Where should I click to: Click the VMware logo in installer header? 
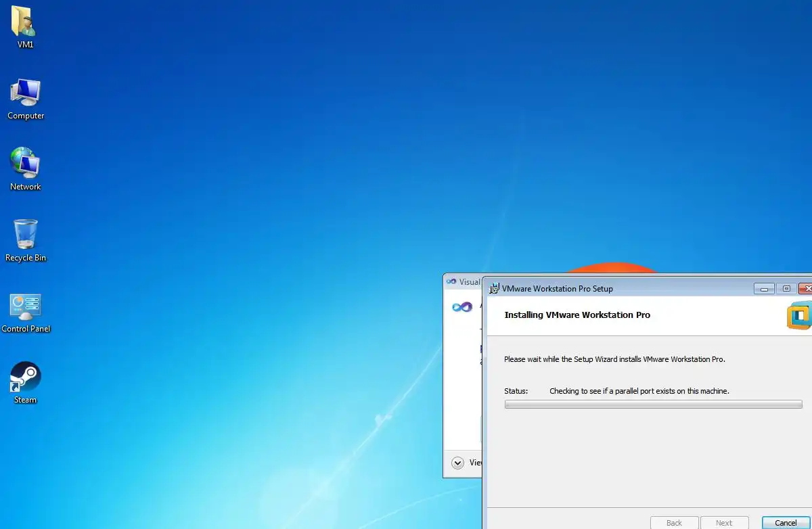[x=799, y=317]
